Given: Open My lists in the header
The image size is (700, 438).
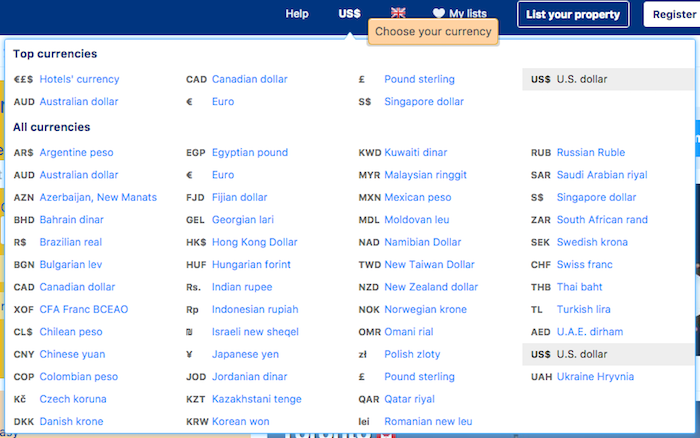Looking at the screenshot, I should pos(467,14).
